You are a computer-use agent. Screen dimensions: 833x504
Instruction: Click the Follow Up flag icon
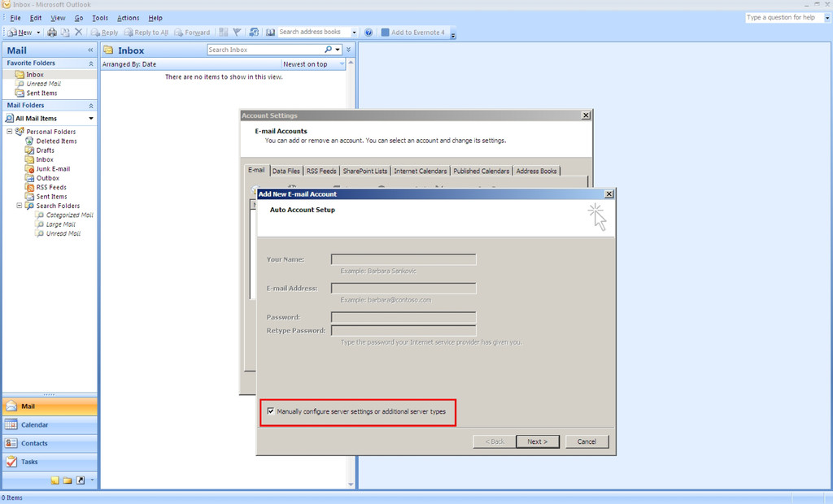(237, 33)
